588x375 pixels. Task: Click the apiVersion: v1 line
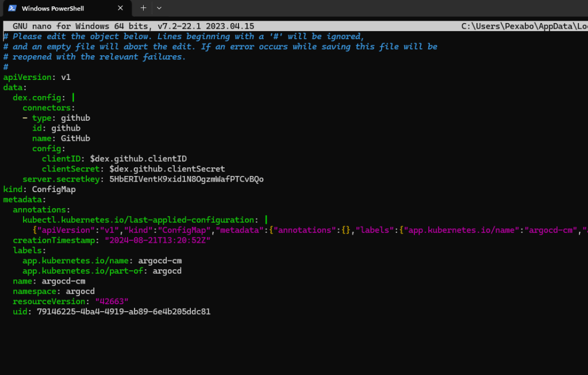coord(37,77)
